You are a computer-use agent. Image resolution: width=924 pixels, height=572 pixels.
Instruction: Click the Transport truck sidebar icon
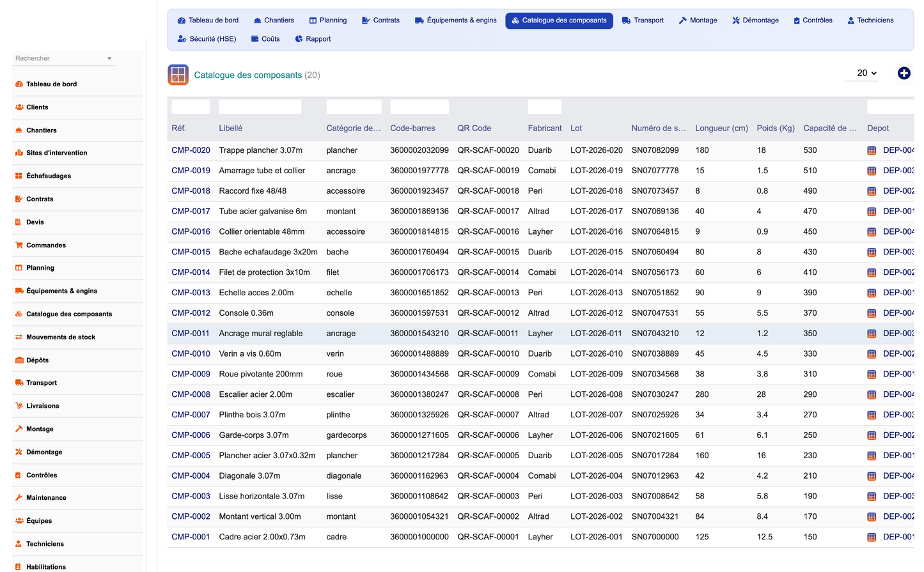pyautogui.click(x=19, y=383)
